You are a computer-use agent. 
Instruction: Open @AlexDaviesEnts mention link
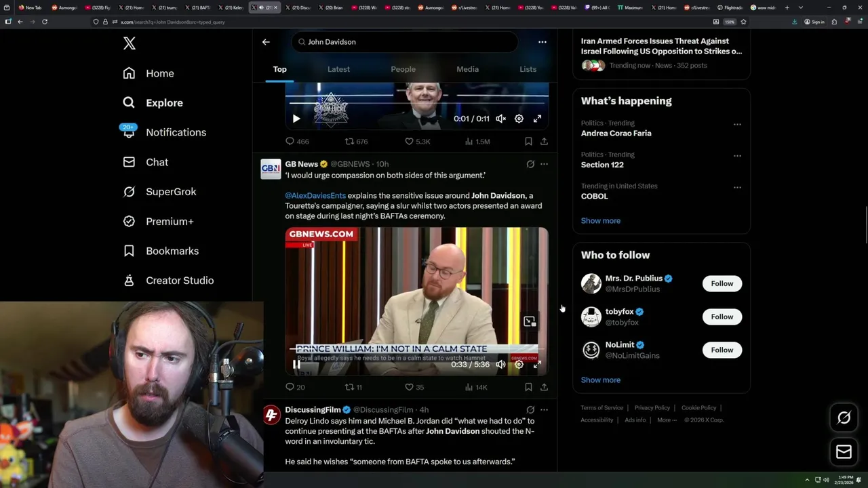coord(315,196)
